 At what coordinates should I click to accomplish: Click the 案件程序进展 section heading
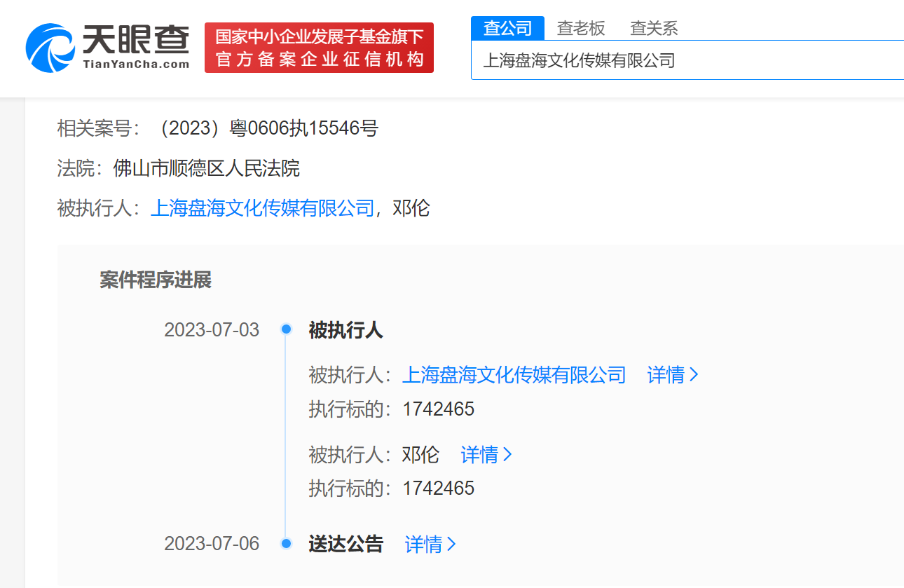156,280
